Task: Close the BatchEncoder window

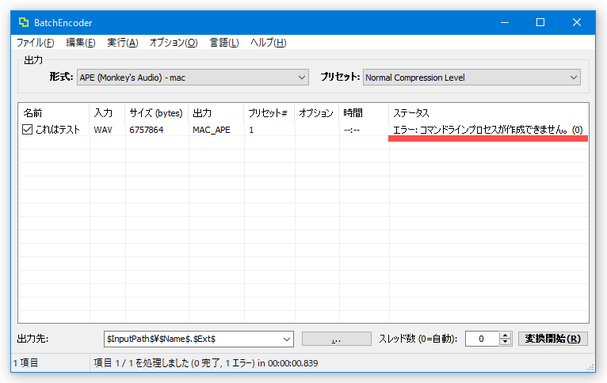Action: (577, 22)
